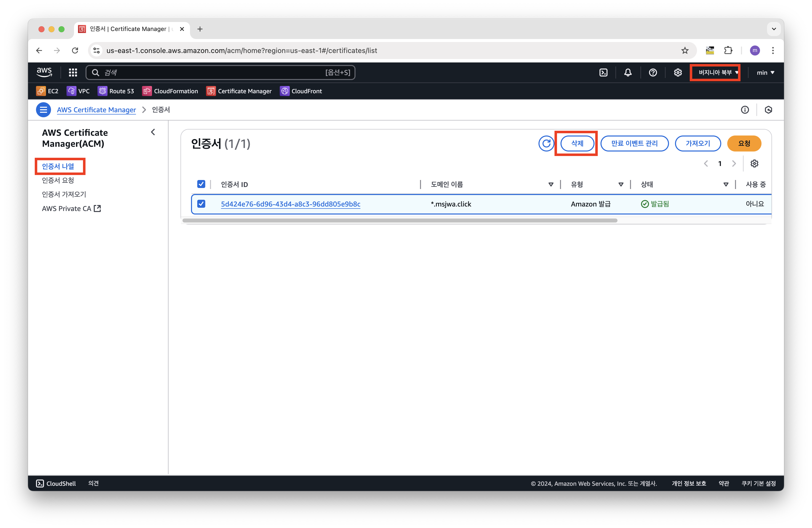Image resolution: width=812 pixels, height=528 pixels.
Task: Toggle the select-all certificates checkbox
Action: point(201,184)
